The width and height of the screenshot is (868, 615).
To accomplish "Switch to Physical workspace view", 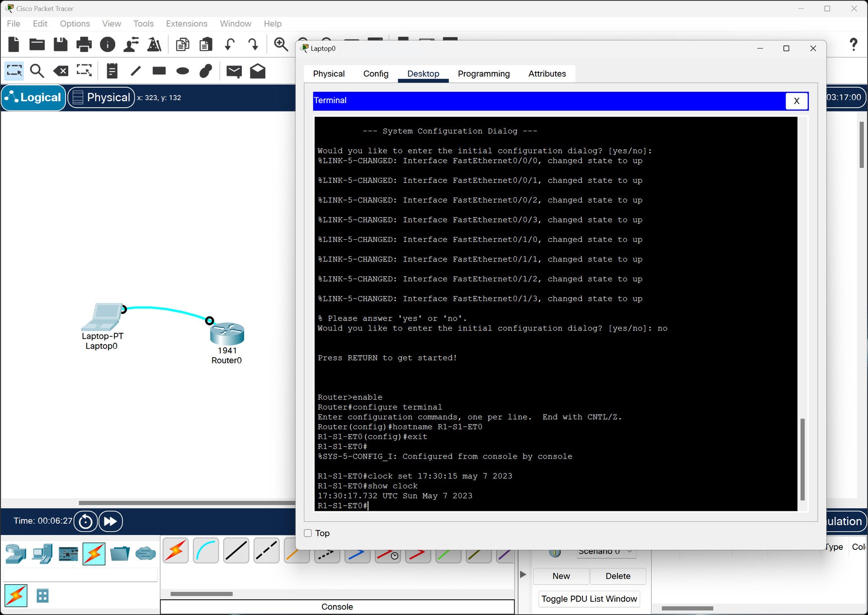I will tap(101, 98).
